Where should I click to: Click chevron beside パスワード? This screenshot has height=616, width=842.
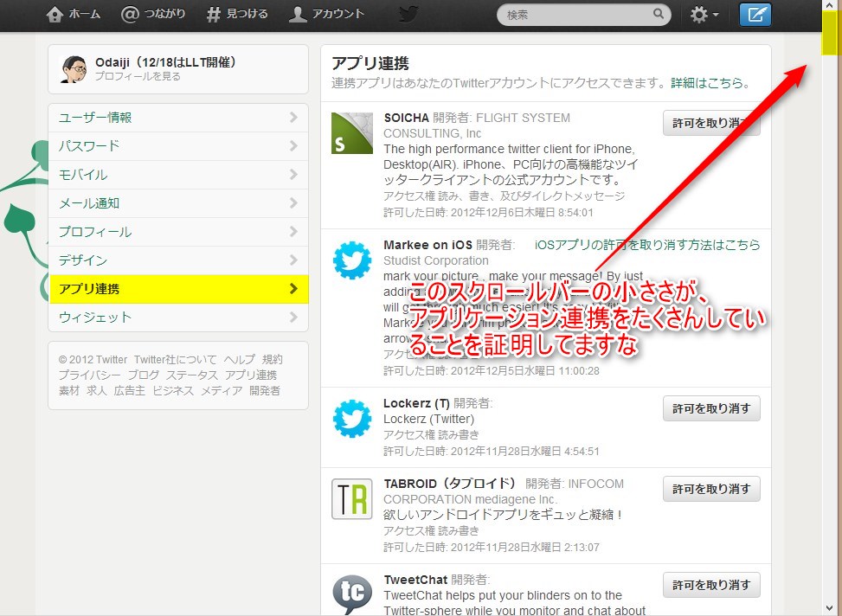pyautogui.click(x=293, y=145)
